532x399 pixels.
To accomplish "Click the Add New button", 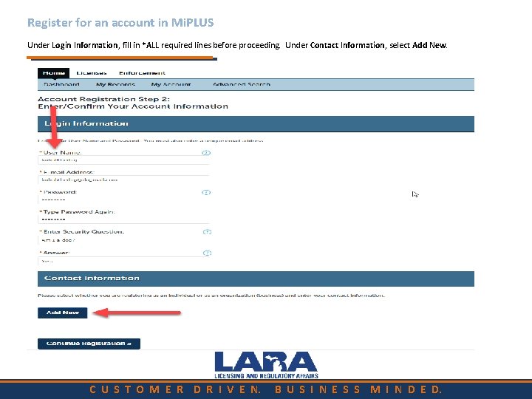I will pos(62,313).
